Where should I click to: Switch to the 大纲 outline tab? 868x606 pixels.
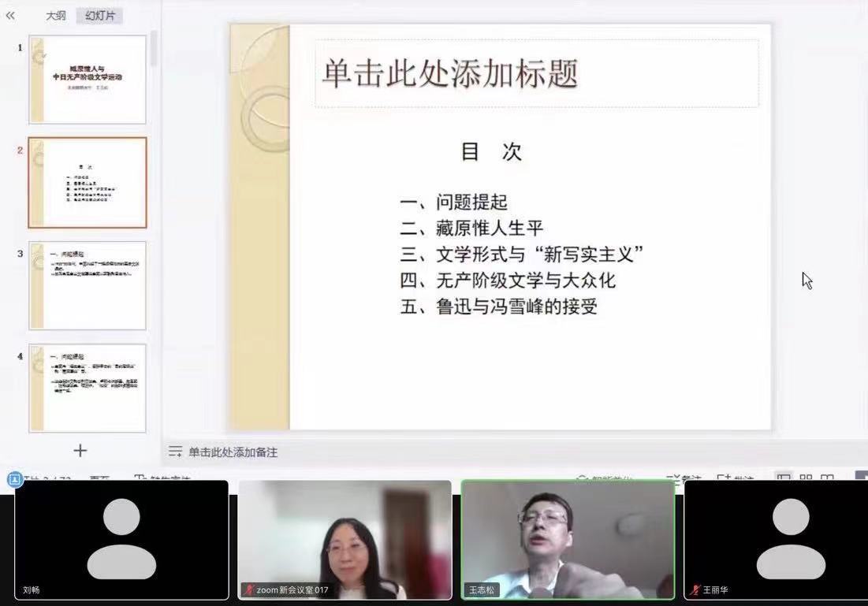tap(55, 15)
